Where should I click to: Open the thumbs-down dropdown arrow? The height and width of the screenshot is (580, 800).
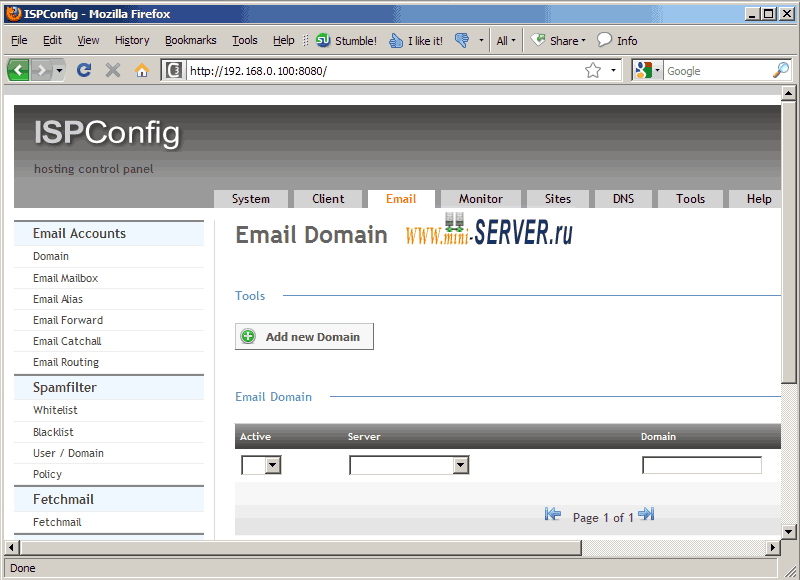coord(481,40)
